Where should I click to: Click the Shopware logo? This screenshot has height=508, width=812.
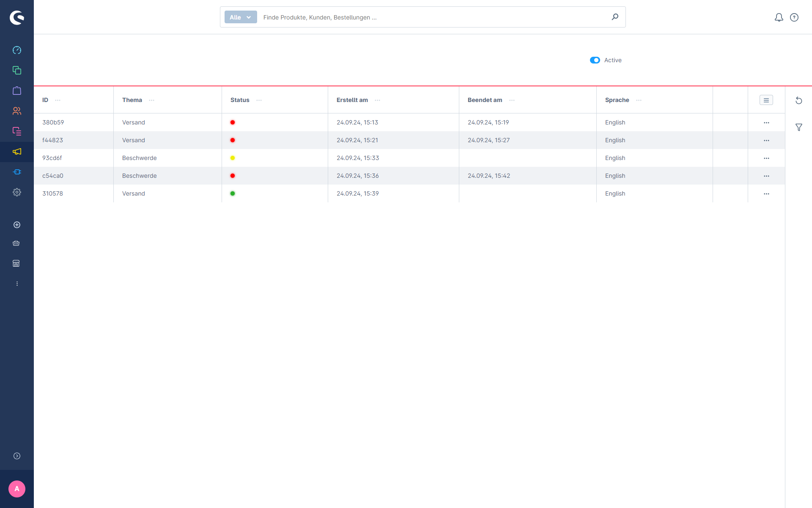[x=17, y=17]
